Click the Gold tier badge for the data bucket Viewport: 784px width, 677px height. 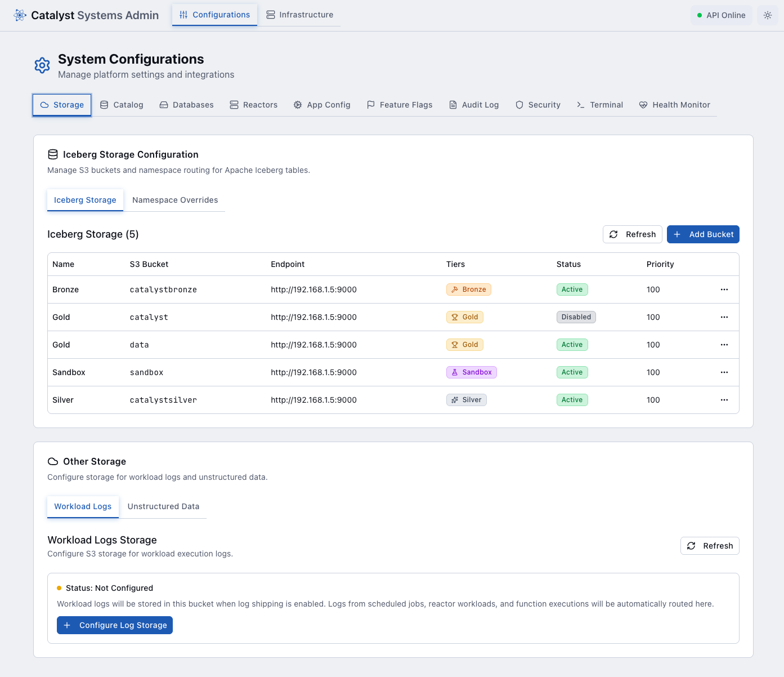point(465,345)
